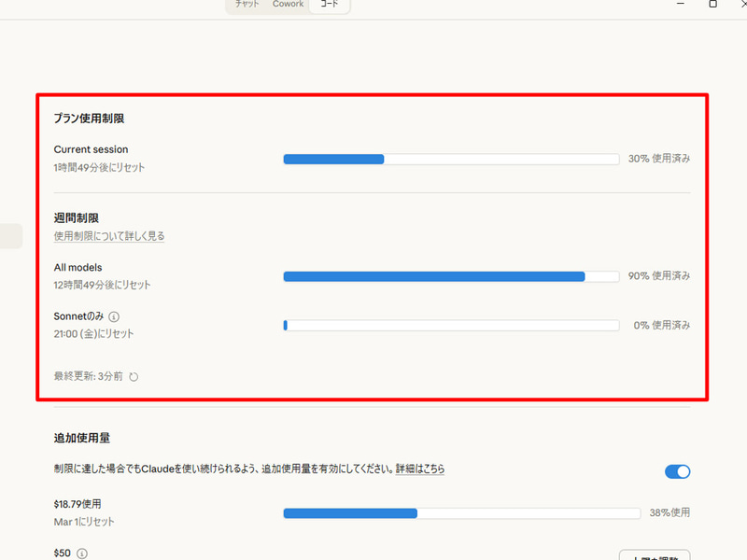The image size is (747, 560).
Task: Minimize the application window
Action: 682,4
